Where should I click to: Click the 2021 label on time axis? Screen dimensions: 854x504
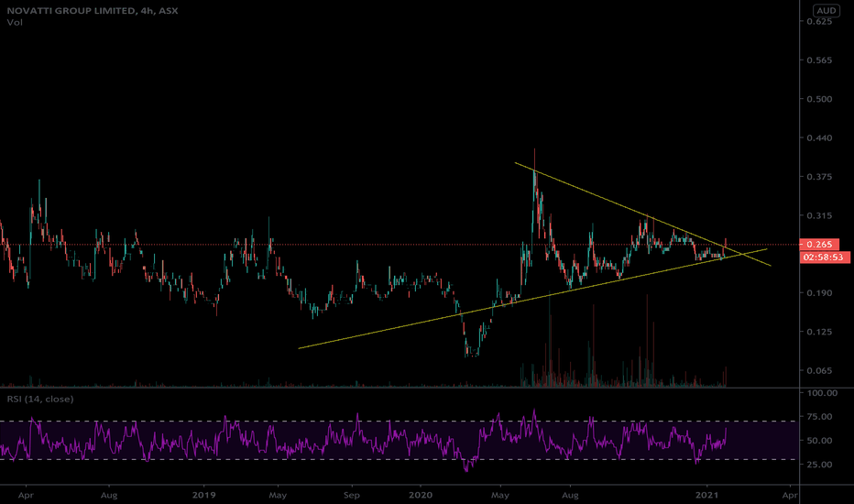(x=707, y=495)
